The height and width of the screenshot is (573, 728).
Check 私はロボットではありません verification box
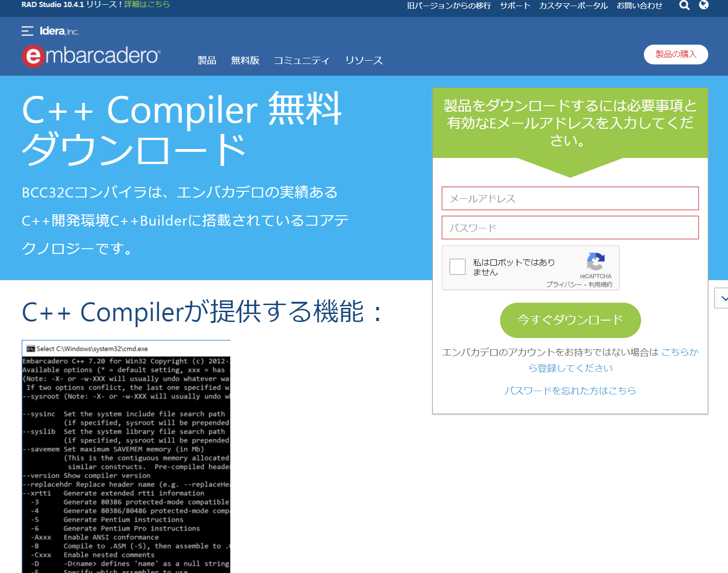(457, 267)
